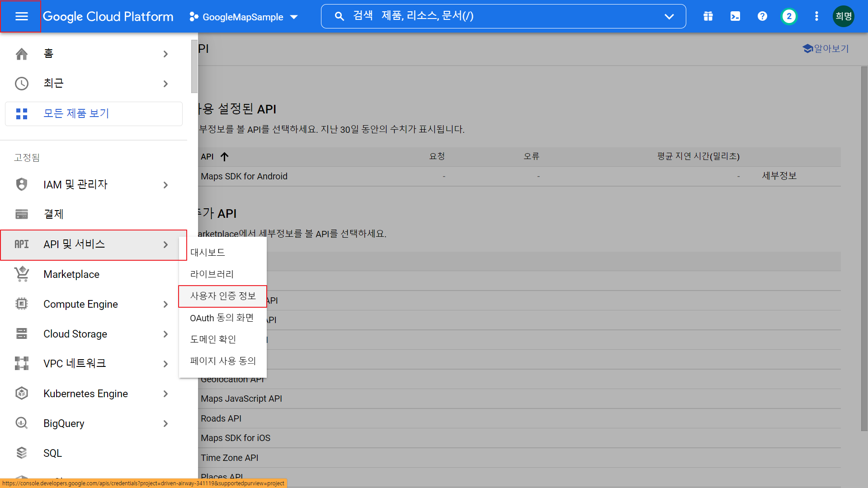Click the gift free trial icon

708,16
